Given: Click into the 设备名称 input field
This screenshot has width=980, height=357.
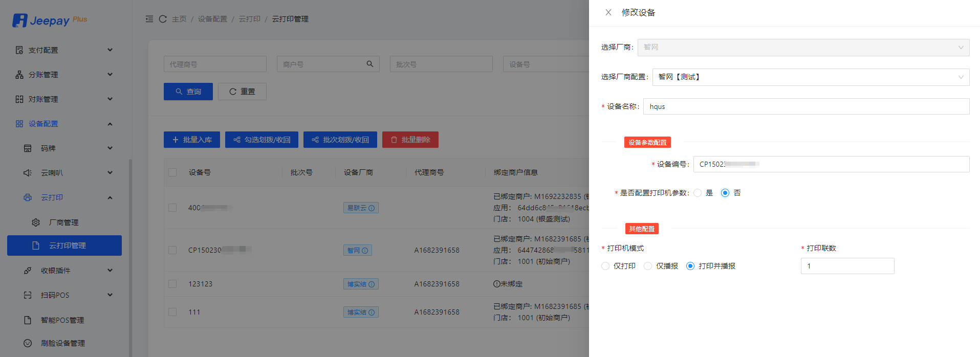Looking at the screenshot, I should 806,106.
